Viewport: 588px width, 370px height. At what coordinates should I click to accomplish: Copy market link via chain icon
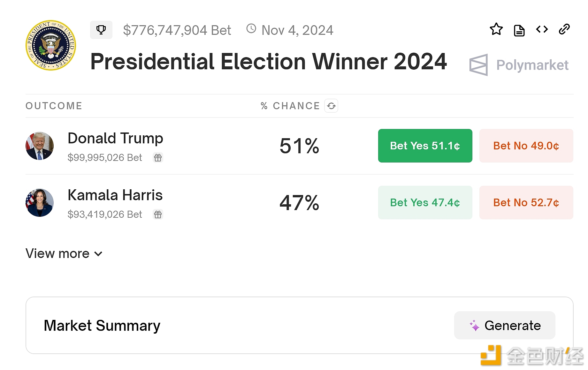point(564,29)
